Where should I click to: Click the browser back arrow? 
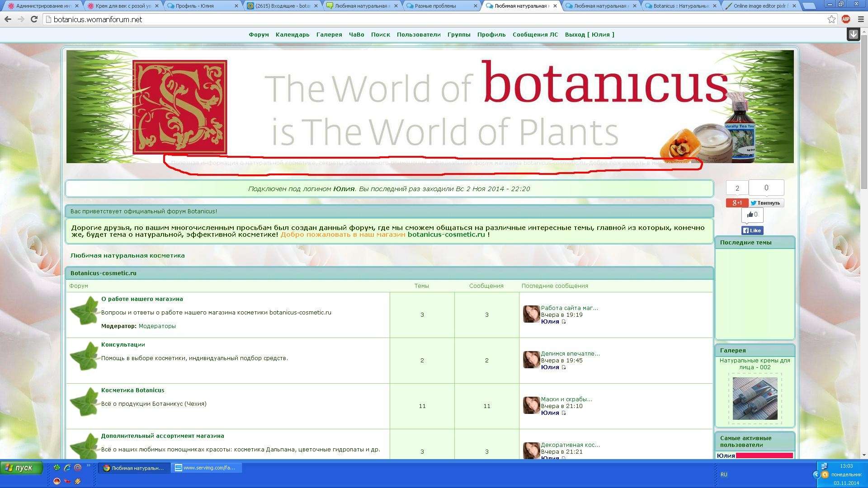pyautogui.click(x=8, y=19)
